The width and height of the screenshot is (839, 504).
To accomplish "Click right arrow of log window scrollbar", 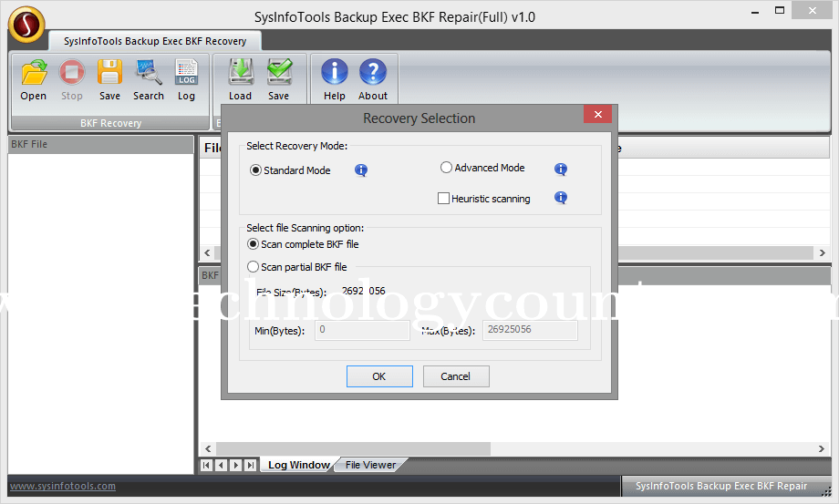I will click(822, 449).
